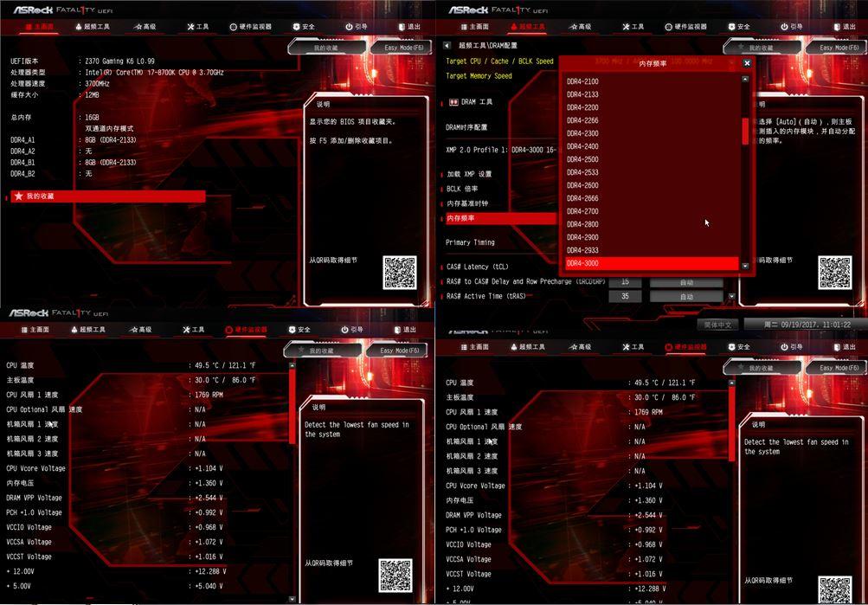Click CPU Vcore Voltage row in the bottom-left screenshot
Screen dimensions: 868x605
point(114,468)
